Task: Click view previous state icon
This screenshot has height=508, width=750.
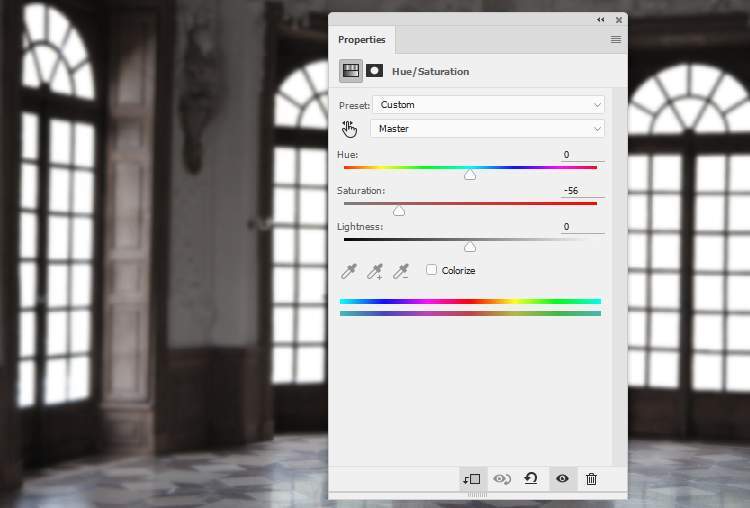Action: [502, 479]
